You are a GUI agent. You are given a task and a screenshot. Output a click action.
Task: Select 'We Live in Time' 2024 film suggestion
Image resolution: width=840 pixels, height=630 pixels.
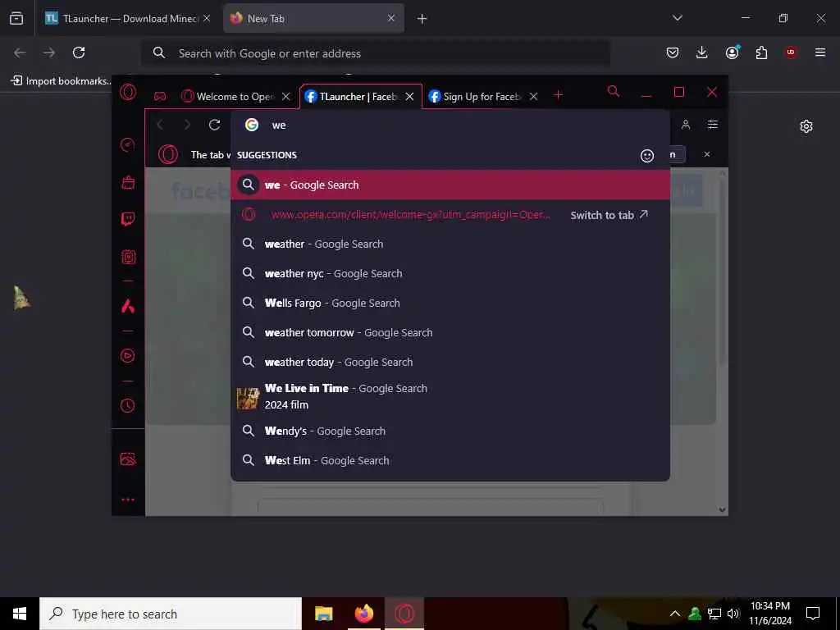450,396
